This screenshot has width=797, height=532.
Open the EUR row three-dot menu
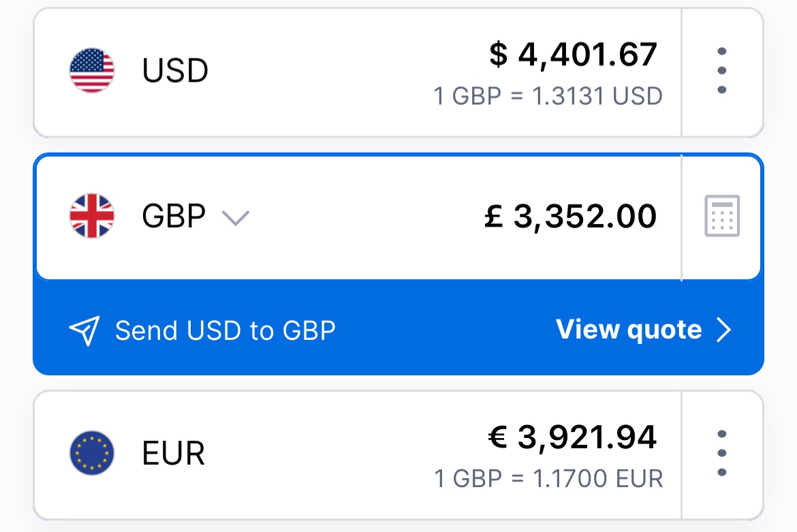point(722,453)
